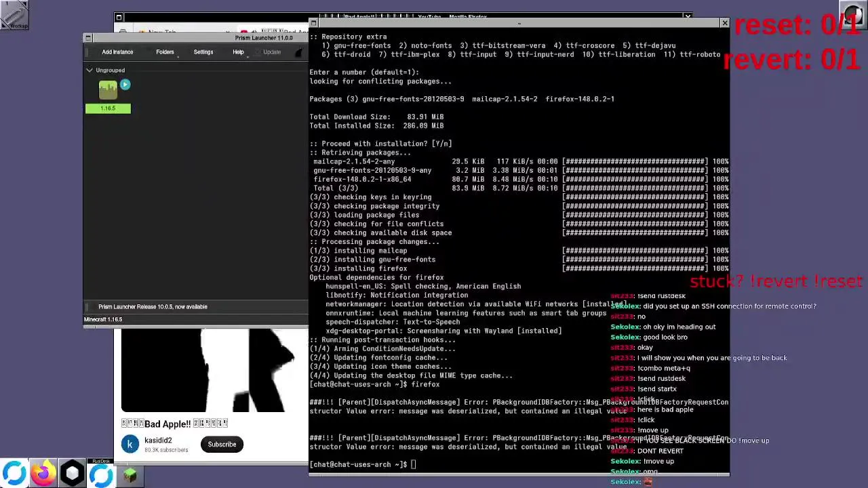Click the 1.16.5 instance label
868x488 pixels.
108,108
